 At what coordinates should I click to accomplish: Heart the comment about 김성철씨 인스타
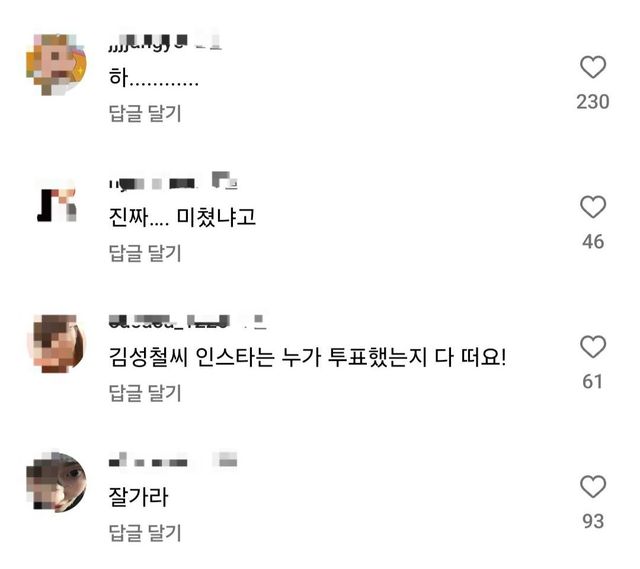click(593, 347)
